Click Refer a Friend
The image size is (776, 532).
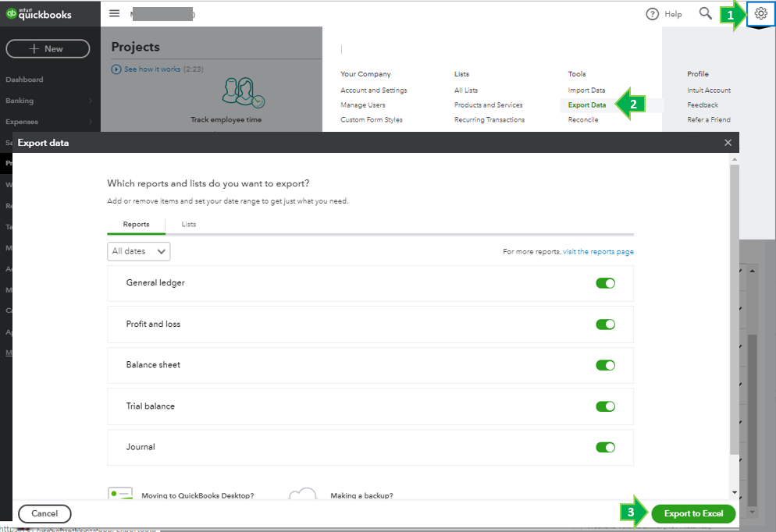click(709, 119)
